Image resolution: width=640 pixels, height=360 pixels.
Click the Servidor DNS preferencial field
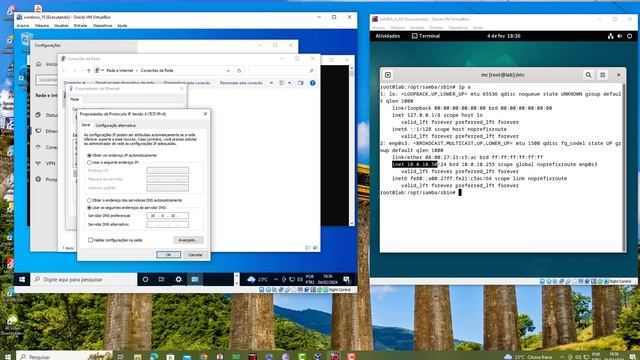point(168,216)
